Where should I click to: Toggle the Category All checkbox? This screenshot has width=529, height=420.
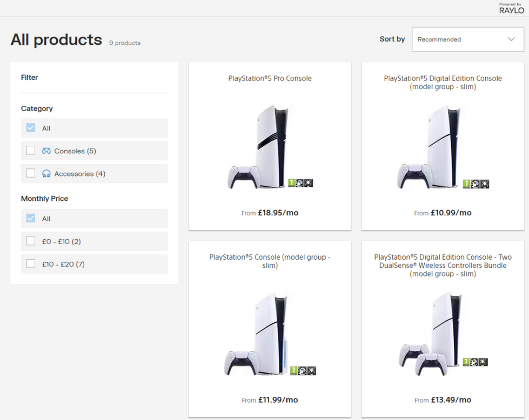(x=31, y=128)
